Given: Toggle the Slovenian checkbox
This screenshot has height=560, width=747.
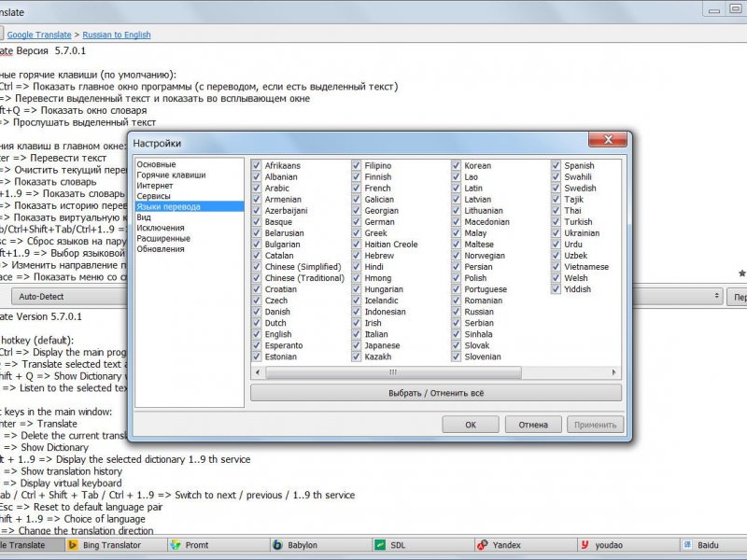Looking at the screenshot, I should click(457, 357).
